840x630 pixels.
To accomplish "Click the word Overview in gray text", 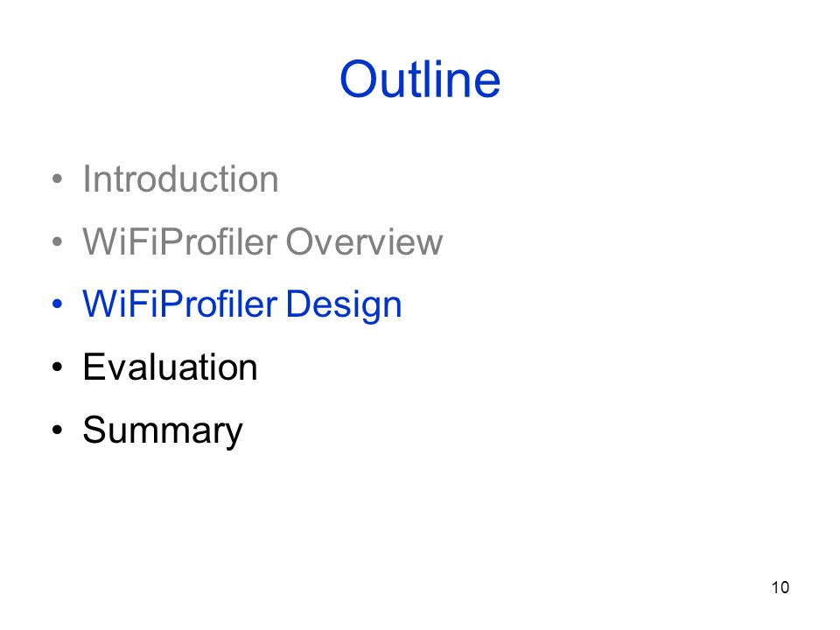I will click(364, 241).
